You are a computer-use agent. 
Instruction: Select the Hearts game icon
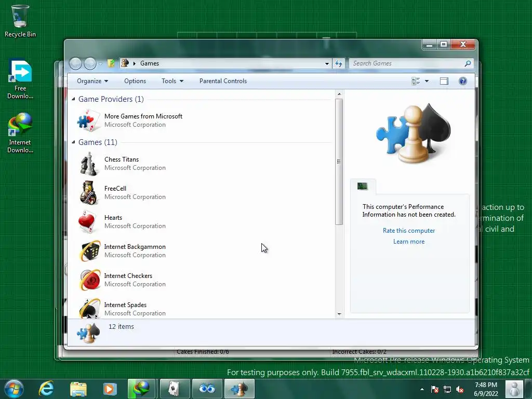tap(87, 222)
